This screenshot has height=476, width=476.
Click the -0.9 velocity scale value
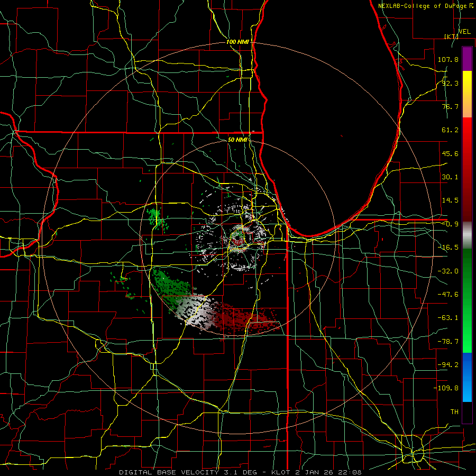[x=450, y=224]
